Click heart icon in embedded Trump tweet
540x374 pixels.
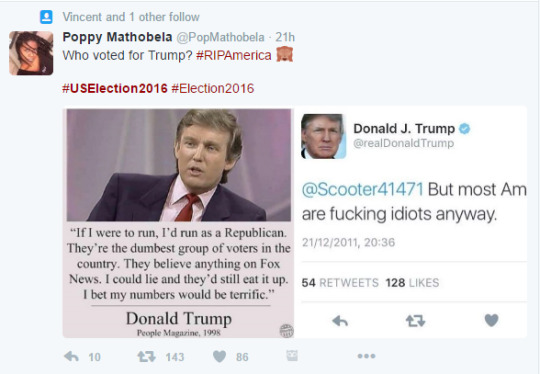[x=491, y=321]
